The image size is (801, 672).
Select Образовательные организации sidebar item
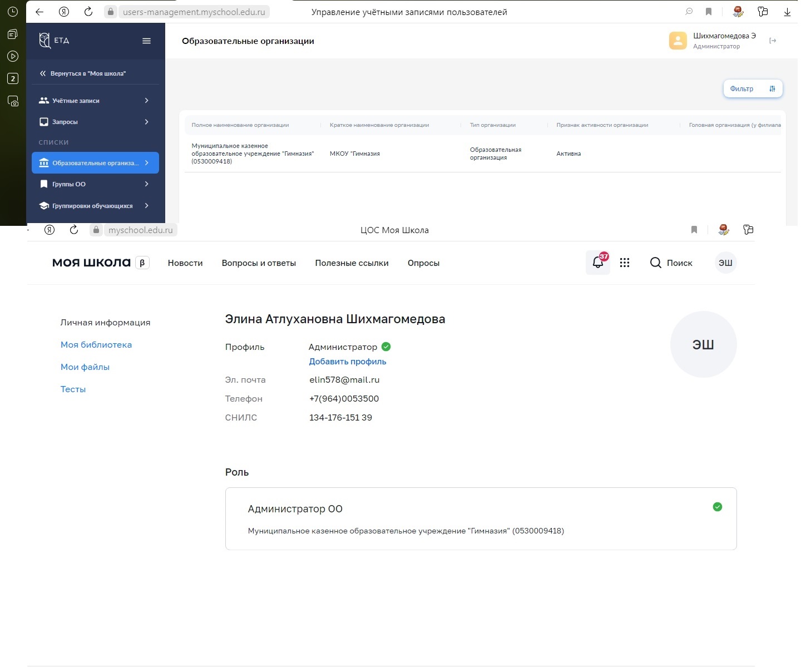[95, 163]
